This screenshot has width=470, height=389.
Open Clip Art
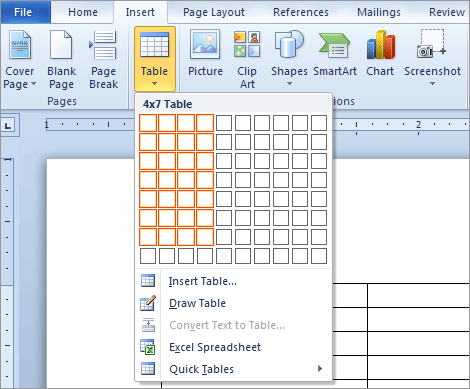[247, 60]
